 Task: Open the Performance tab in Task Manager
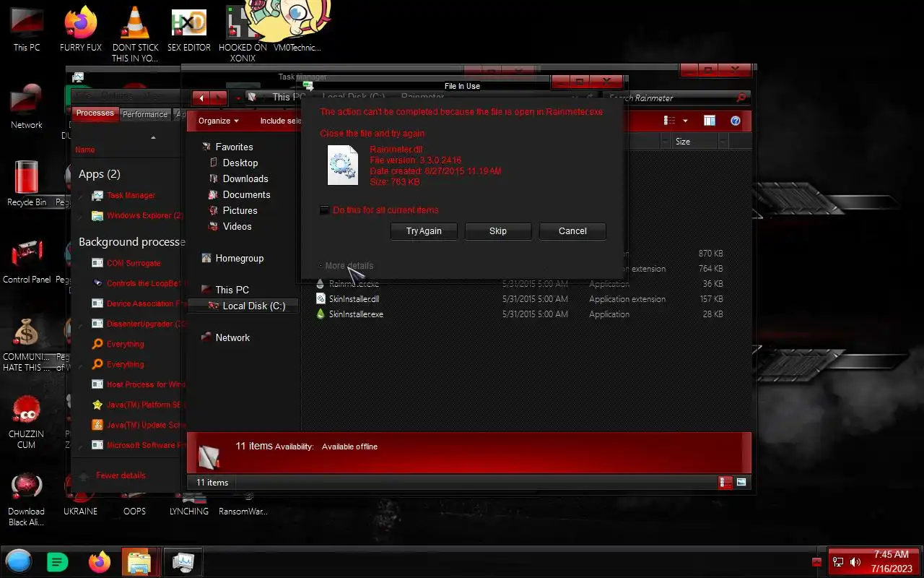pyautogui.click(x=145, y=114)
